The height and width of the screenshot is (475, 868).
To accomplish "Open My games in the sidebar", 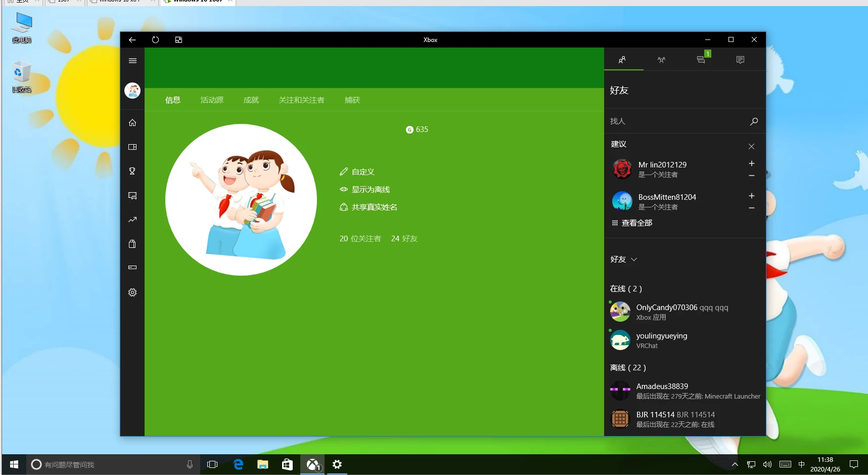I will pyautogui.click(x=132, y=147).
